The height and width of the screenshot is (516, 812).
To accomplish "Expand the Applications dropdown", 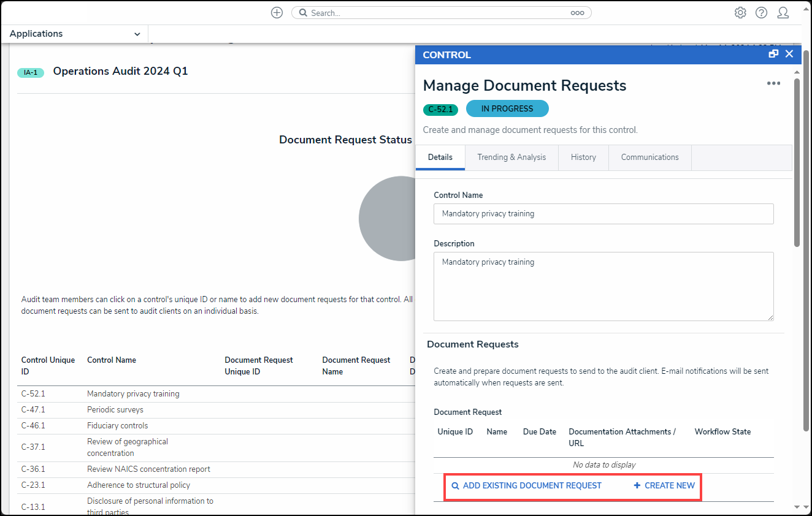I will click(x=74, y=34).
